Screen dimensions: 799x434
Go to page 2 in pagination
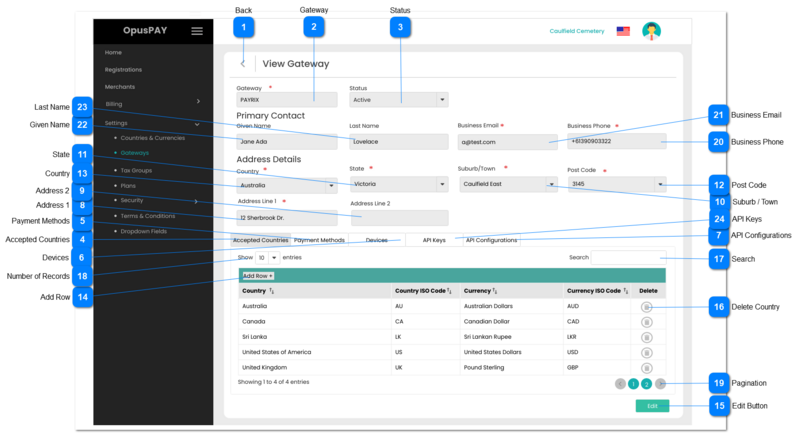click(x=646, y=383)
